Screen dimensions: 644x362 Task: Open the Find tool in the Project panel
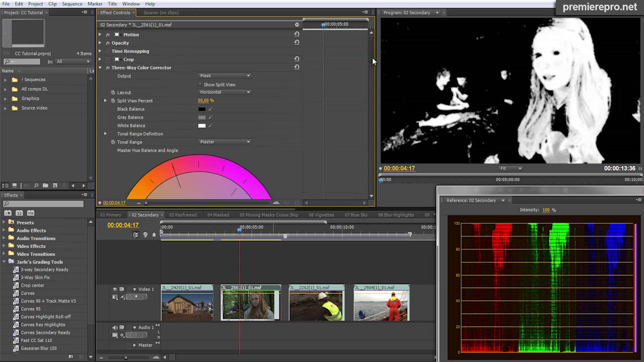(x=36, y=186)
